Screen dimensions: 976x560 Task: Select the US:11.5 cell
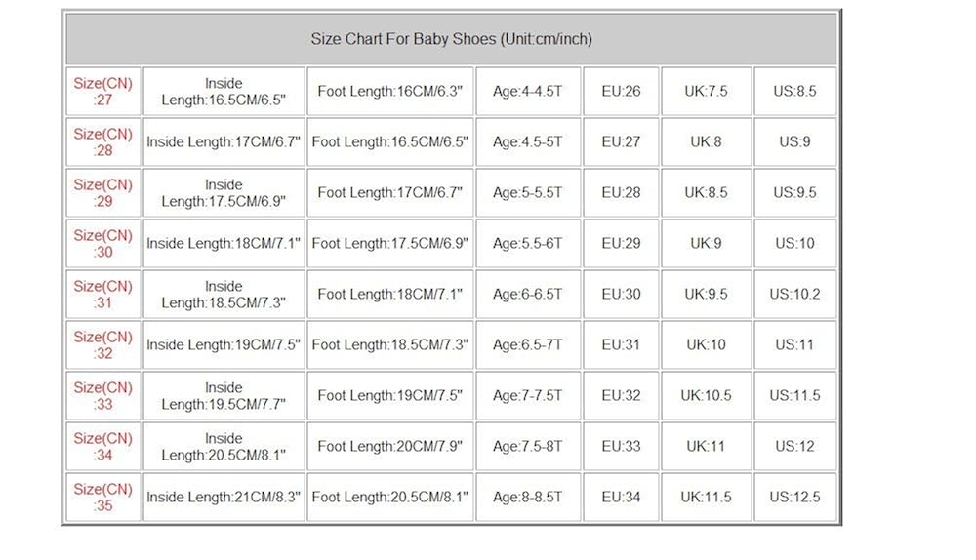(x=794, y=396)
